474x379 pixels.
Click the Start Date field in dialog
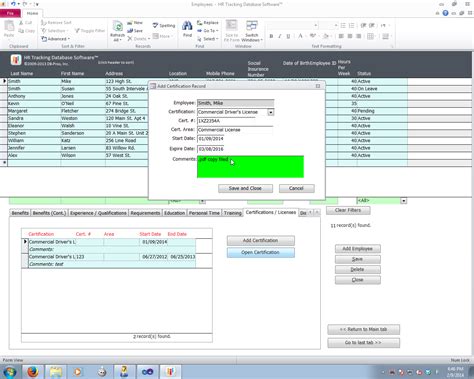coord(211,139)
